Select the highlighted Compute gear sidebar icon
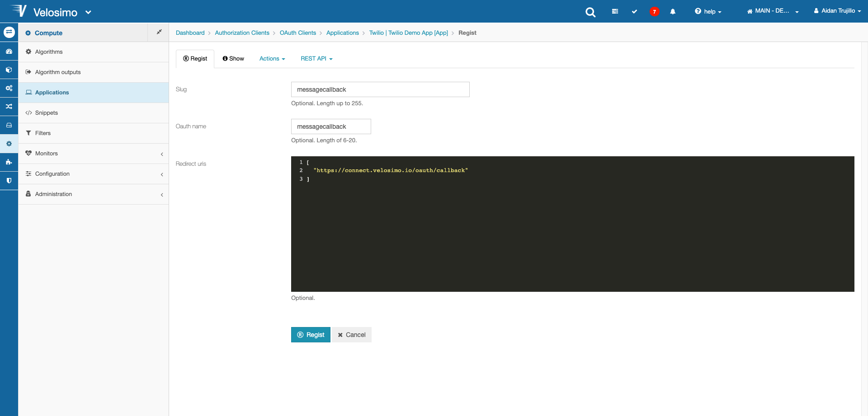Viewport: 868px width, 416px height. 9,144
